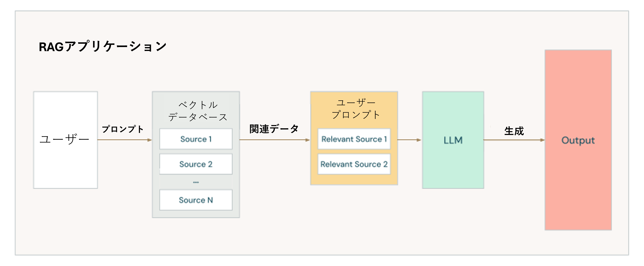Click the orange user prompt container background
Screen dimensions: 644x266
[x=354, y=179]
